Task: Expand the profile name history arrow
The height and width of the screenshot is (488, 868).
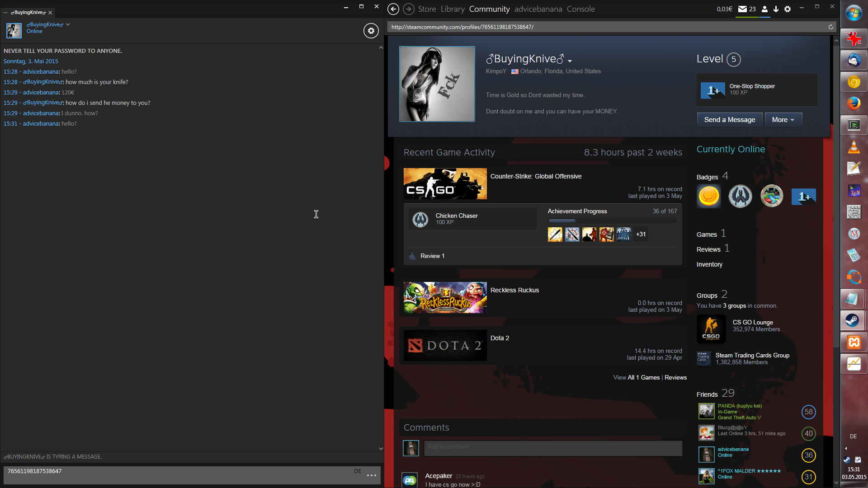Action: coord(570,61)
